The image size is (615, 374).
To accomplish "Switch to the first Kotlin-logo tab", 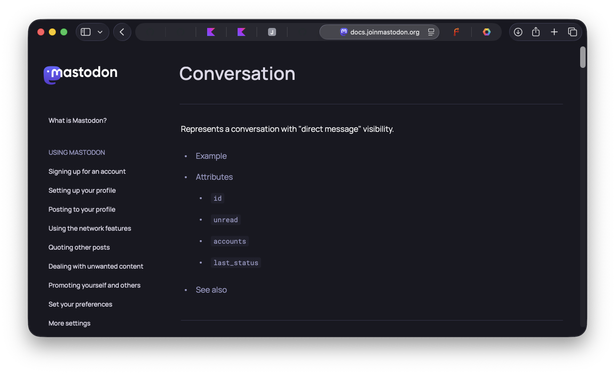I will 211,32.
